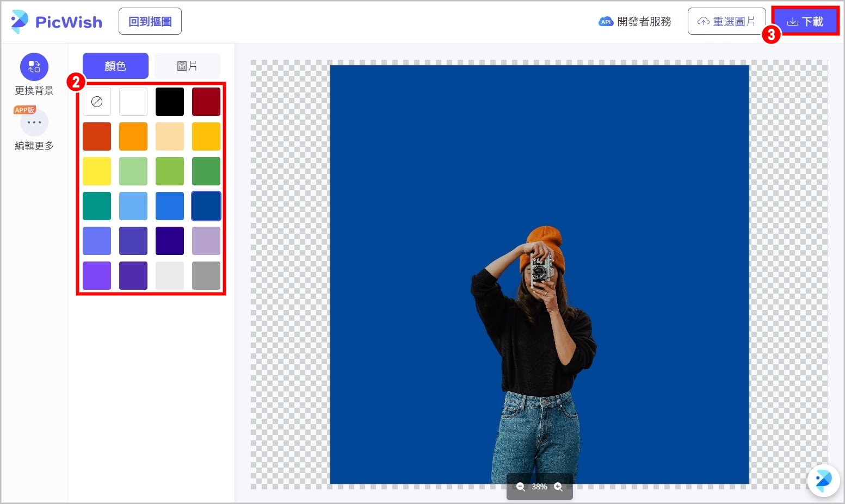Click the APP版 badge
The height and width of the screenshot is (504, 845).
click(24, 110)
